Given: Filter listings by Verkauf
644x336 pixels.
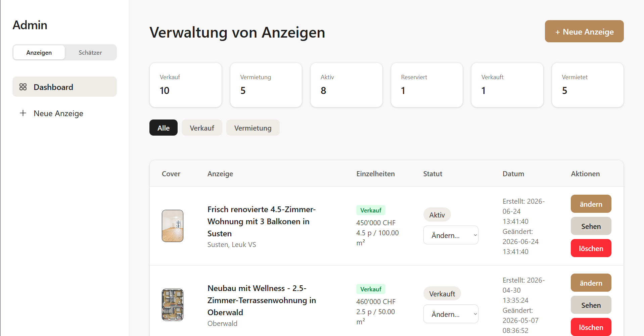Looking at the screenshot, I should 202,128.
